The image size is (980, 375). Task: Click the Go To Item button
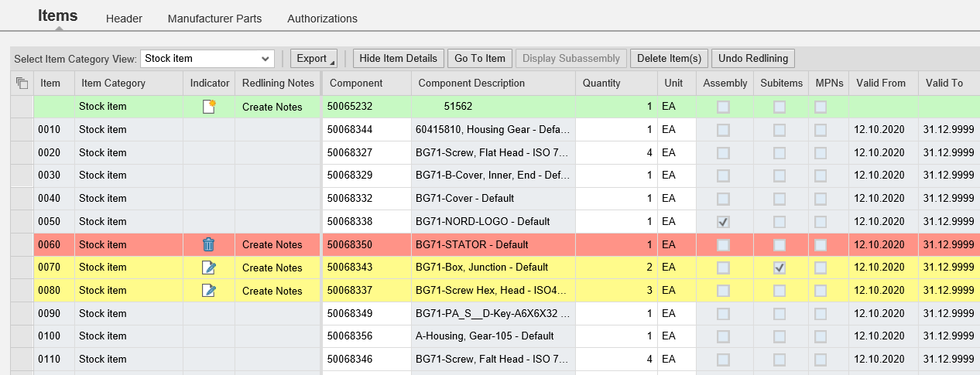[x=480, y=58]
